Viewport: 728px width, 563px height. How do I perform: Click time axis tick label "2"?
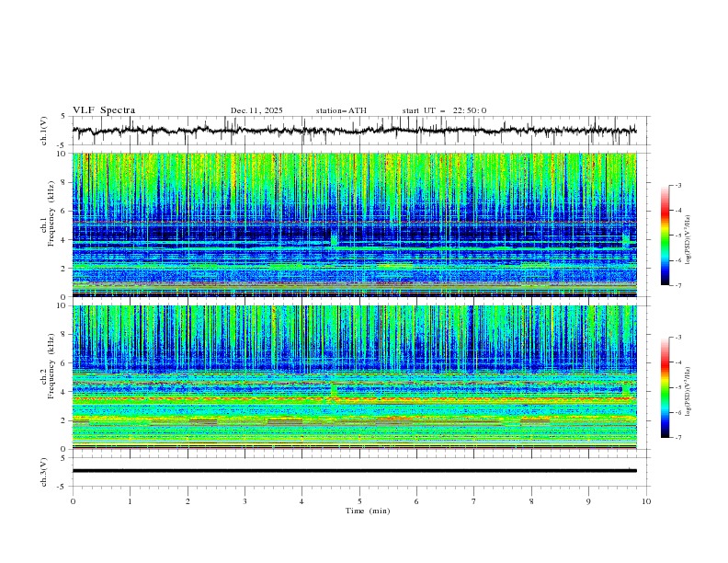coord(188,501)
